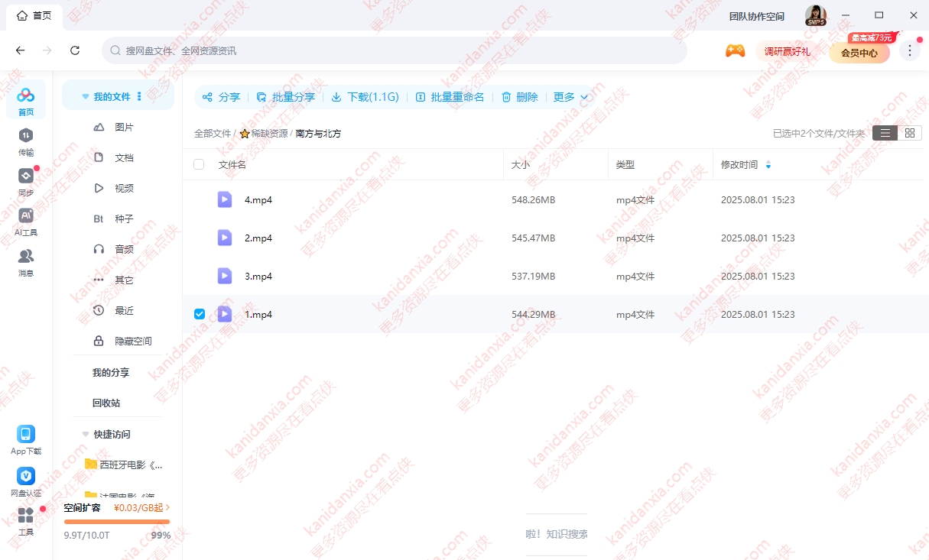Switch to list view toggle
Viewport: 929px width, 560px height.
tap(885, 133)
